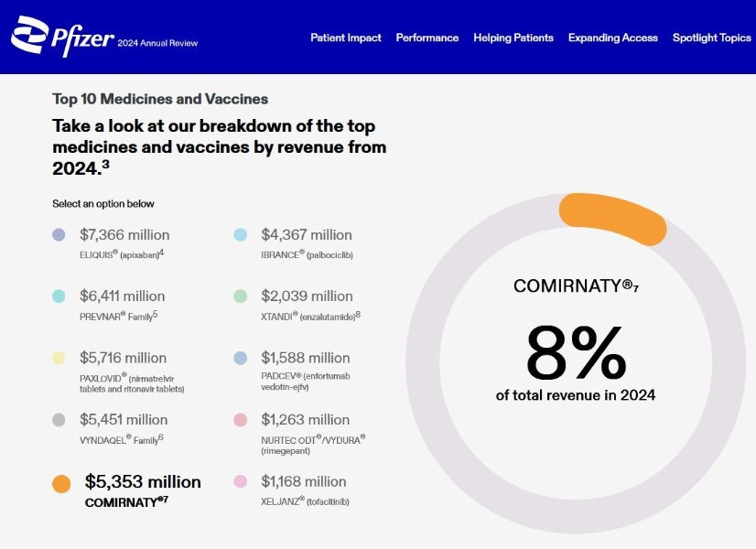Click the bold COMIRNATY name in the list
The image size is (756, 549).
[126, 501]
